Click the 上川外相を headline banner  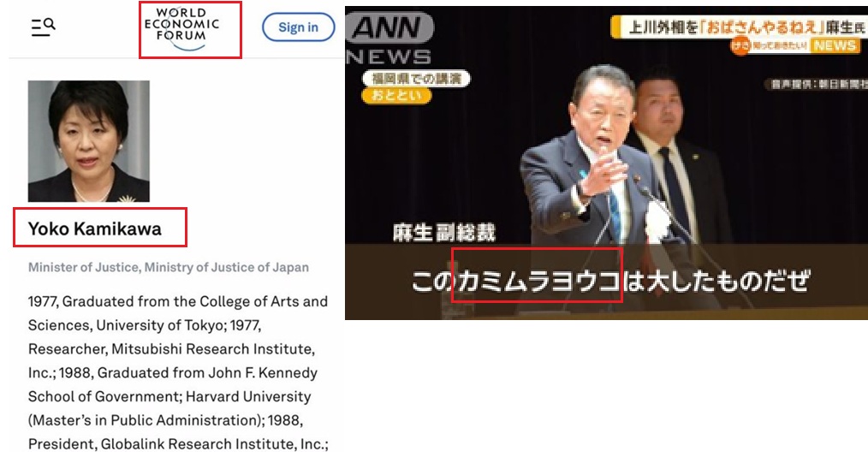click(738, 26)
